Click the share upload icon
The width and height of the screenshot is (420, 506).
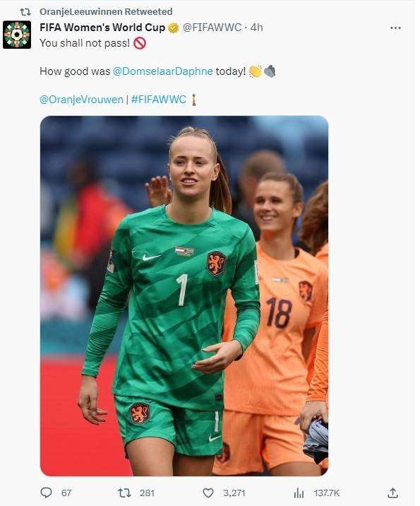(x=392, y=493)
